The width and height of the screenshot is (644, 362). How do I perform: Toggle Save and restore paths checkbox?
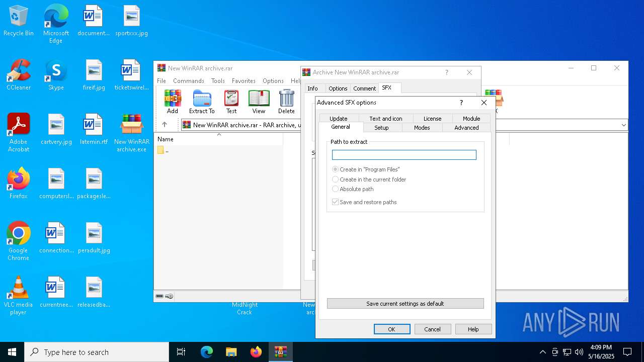(364, 202)
